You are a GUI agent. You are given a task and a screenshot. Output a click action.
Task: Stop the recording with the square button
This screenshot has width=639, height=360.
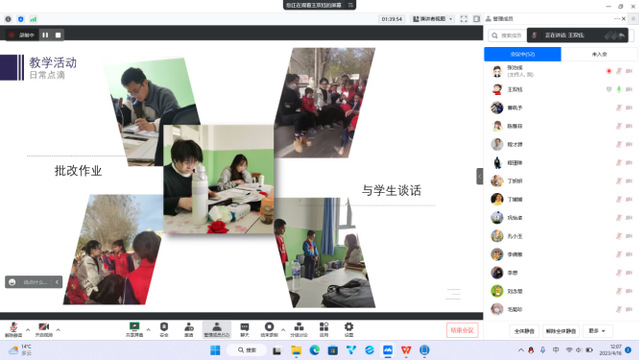tap(58, 35)
